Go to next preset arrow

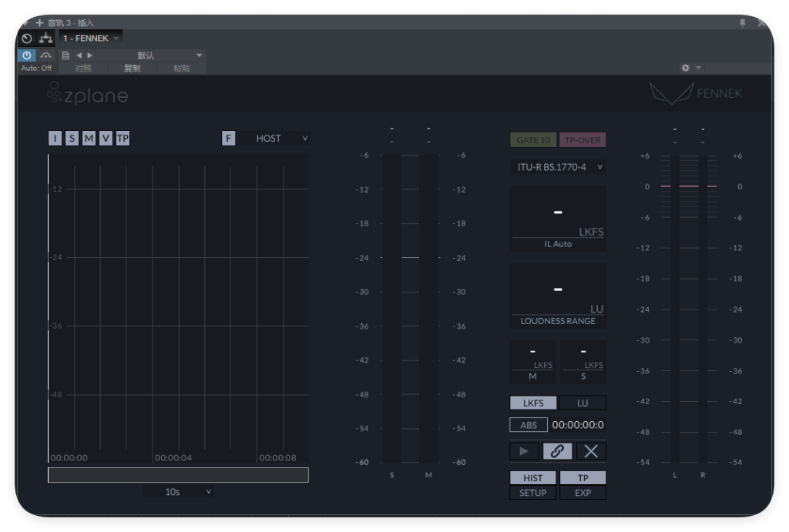click(89, 55)
